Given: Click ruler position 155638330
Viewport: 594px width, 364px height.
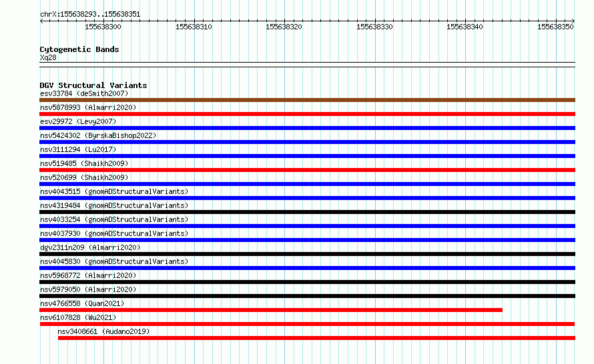Looking at the screenshot, I should click(374, 27).
